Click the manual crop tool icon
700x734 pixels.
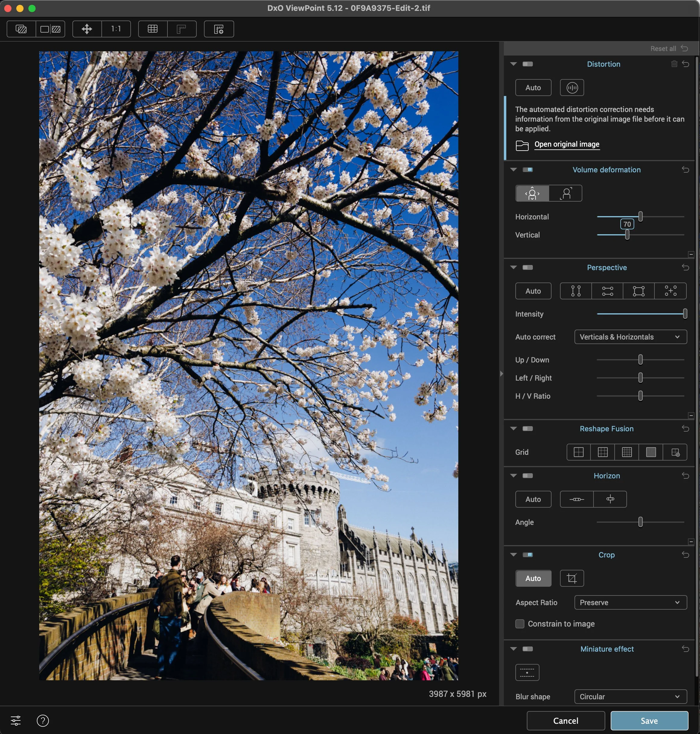click(x=572, y=578)
